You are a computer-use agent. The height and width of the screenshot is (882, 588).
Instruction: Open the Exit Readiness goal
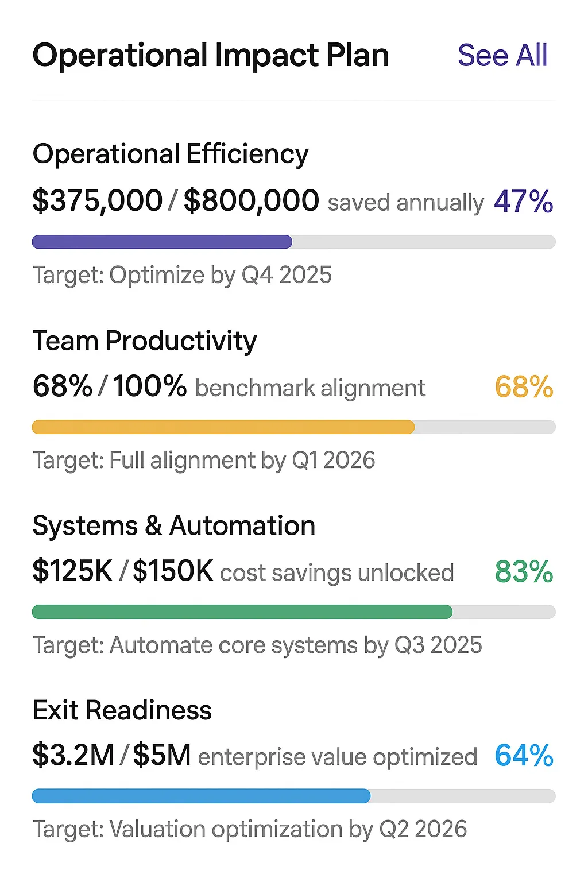pos(122,711)
